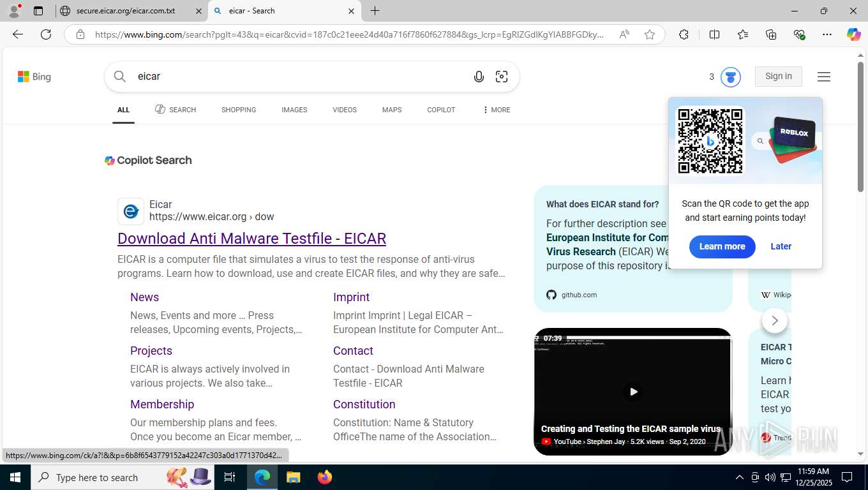Click the Bing logo

pyautogui.click(x=34, y=77)
